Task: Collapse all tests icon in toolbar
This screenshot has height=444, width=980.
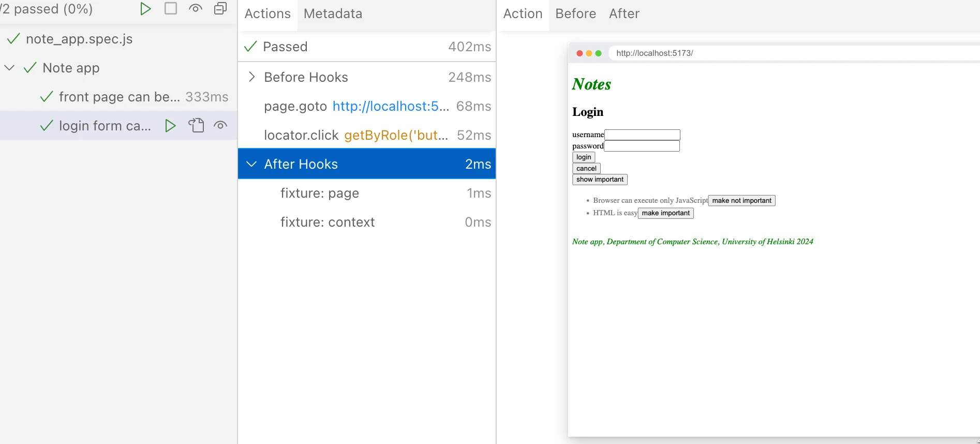Action: [x=220, y=9]
